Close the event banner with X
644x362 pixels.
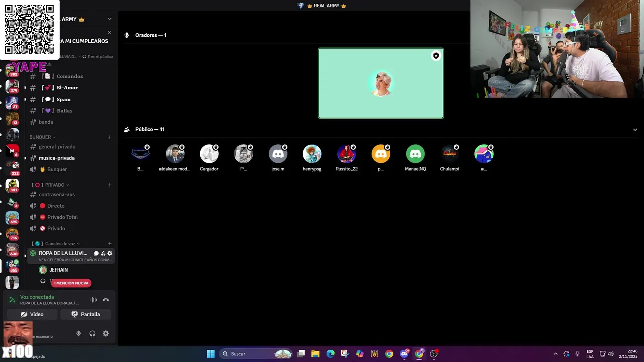click(x=109, y=33)
